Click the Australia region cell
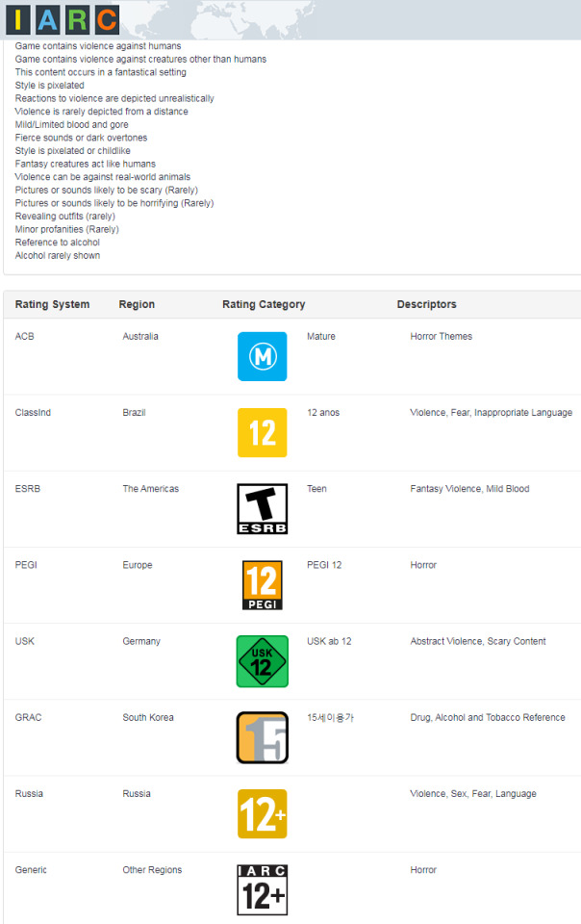 pos(140,336)
